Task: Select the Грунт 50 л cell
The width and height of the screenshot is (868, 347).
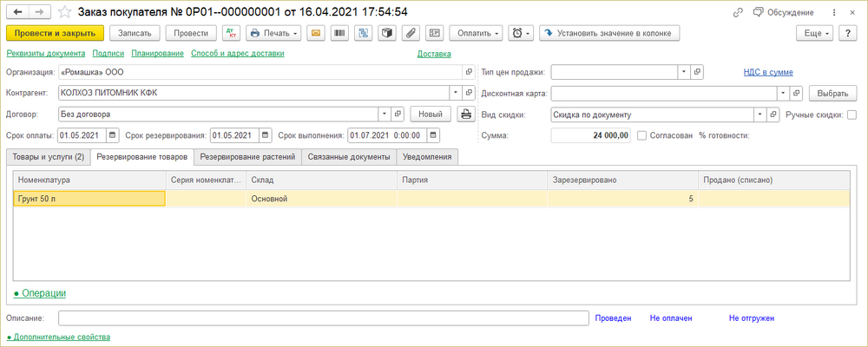Action: coord(89,199)
